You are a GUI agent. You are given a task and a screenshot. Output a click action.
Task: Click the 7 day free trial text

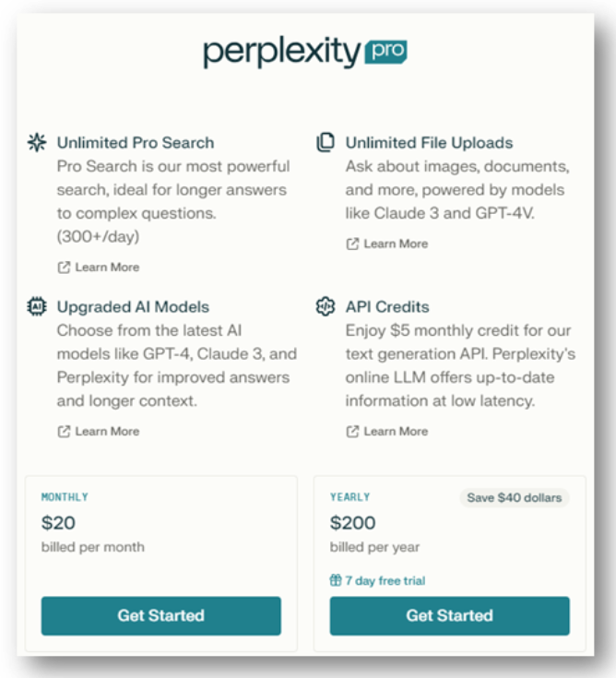pyautogui.click(x=385, y=581)
